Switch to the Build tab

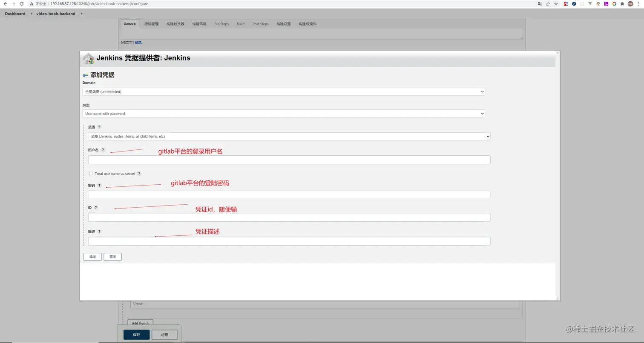[x=241, y=24]
